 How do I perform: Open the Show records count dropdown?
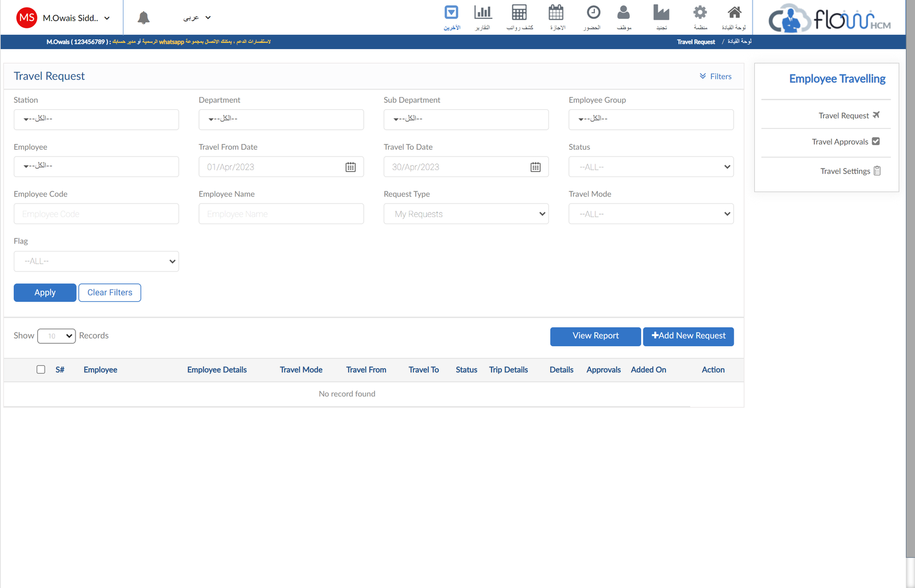(x=56, y=336)
